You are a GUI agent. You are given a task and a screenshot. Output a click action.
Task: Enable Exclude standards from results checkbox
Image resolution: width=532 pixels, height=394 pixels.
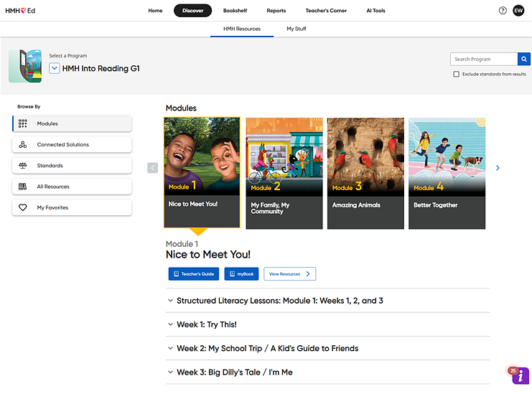coord(457,74)
